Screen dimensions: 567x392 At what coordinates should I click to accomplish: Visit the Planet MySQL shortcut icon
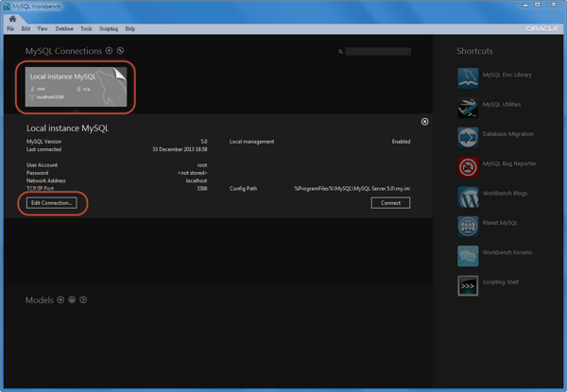(x=468, y=225)
